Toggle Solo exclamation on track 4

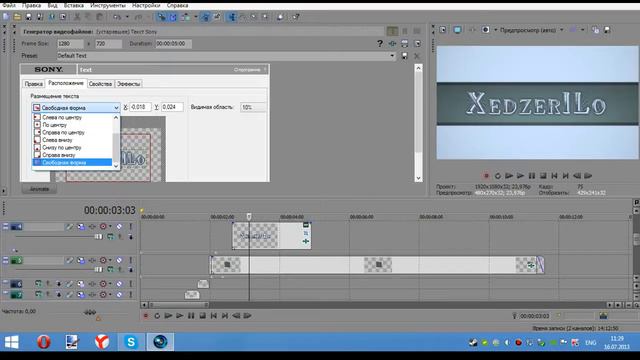pyautogui.click(x=131, y=227)
